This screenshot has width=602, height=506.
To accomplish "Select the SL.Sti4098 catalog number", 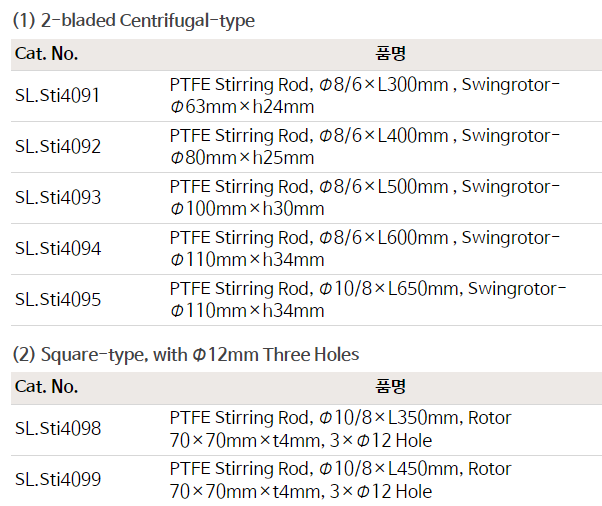I will tap(58, 429).
